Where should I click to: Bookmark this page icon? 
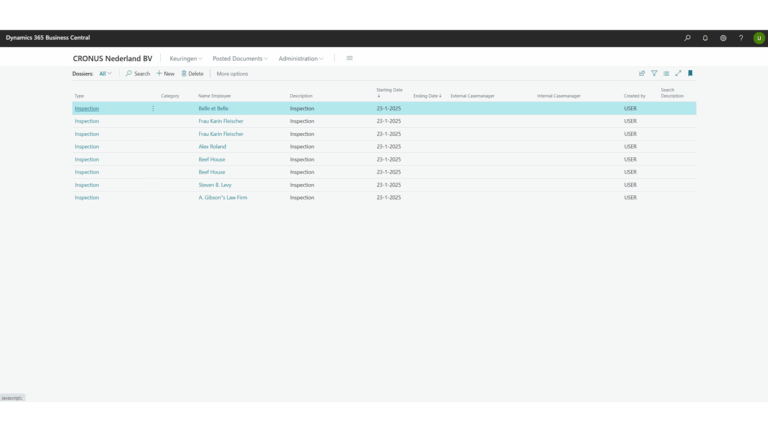(x=690, y=73)
